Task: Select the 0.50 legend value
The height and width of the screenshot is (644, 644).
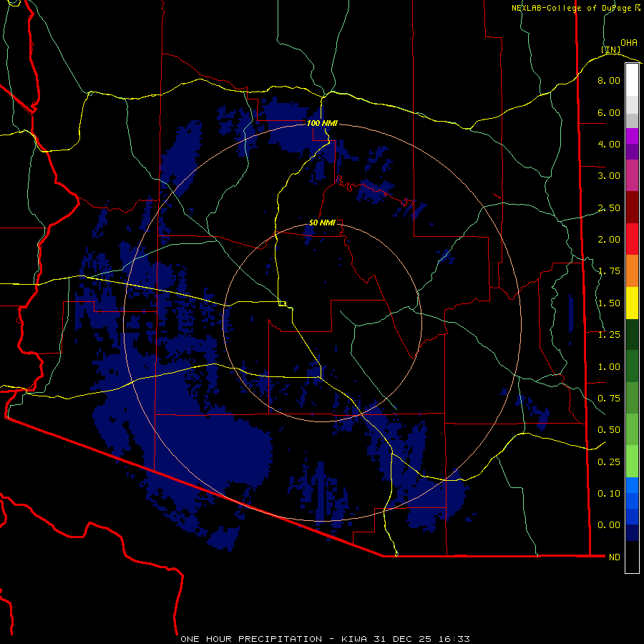Action: pyautogui.click(x=609, y=430)
